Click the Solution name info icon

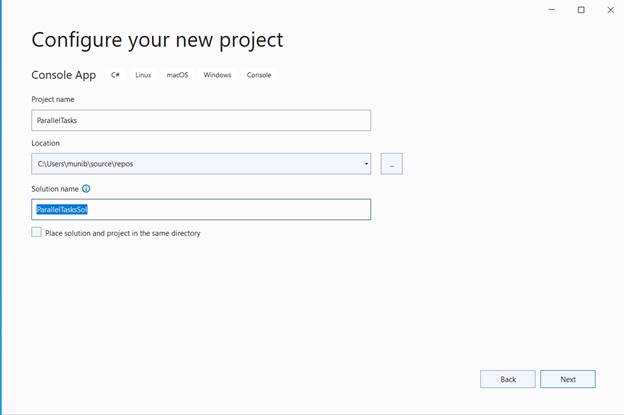point(86,189)
